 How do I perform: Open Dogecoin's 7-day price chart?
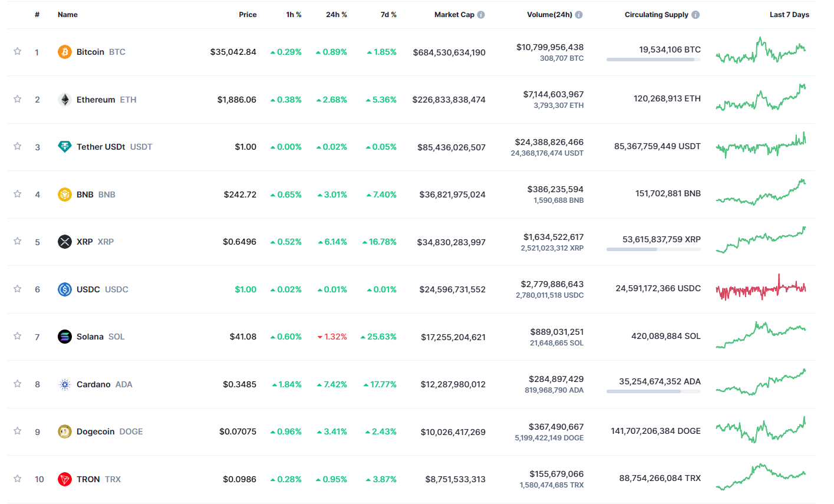pyautogui.click(x=761, y=430)
